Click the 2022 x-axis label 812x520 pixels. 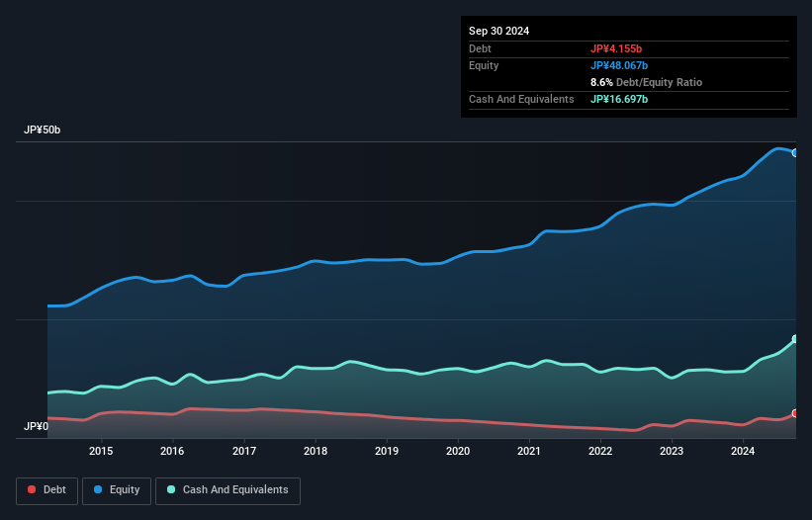pyautogui.click(x=600, y=451)
